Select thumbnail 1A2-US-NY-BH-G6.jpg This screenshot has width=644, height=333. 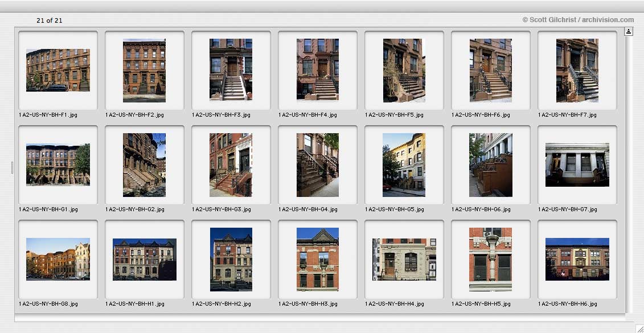(491, 165)
